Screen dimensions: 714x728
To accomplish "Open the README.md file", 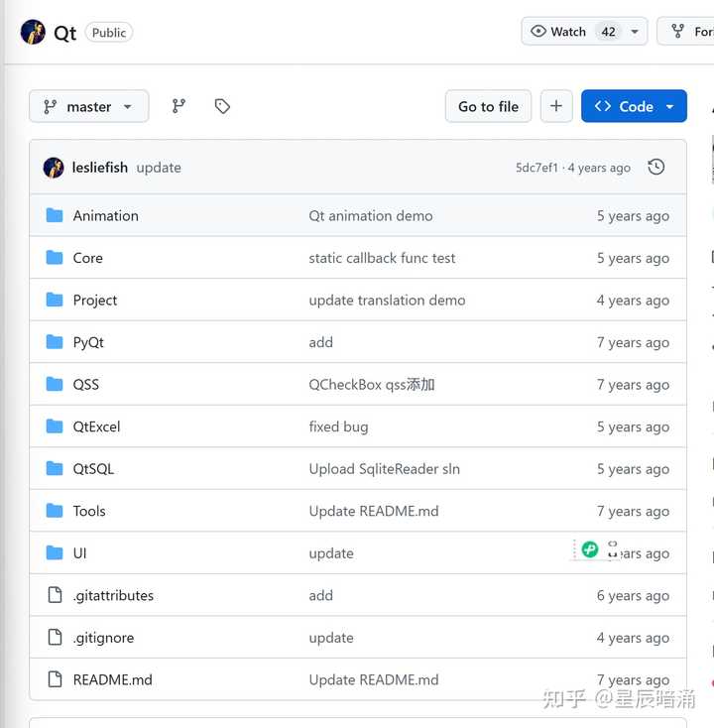I will (x=113, y=679).
